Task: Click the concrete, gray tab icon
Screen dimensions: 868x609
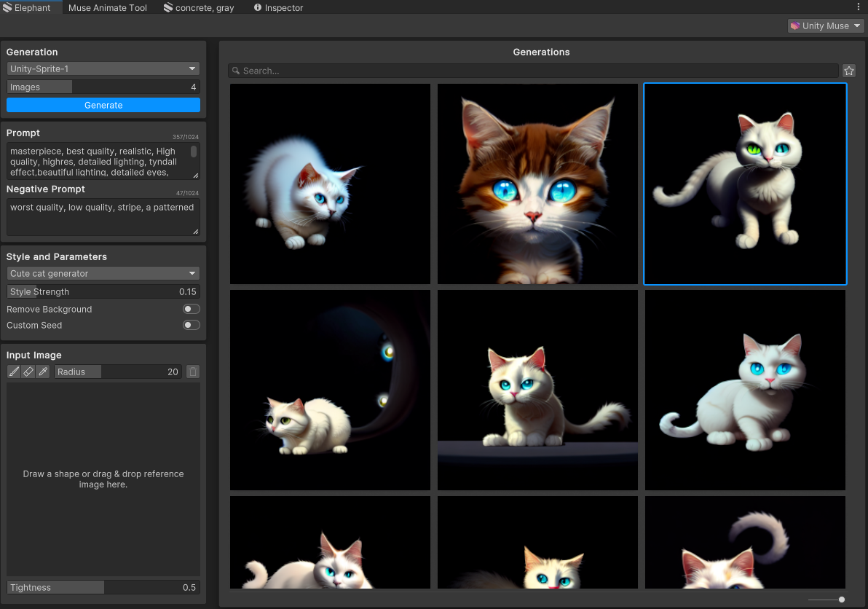Action: coord(167,7)
